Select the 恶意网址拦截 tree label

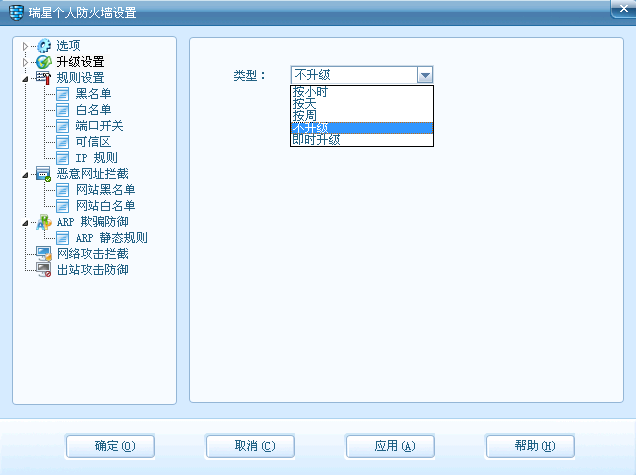[x=92, y=174]
